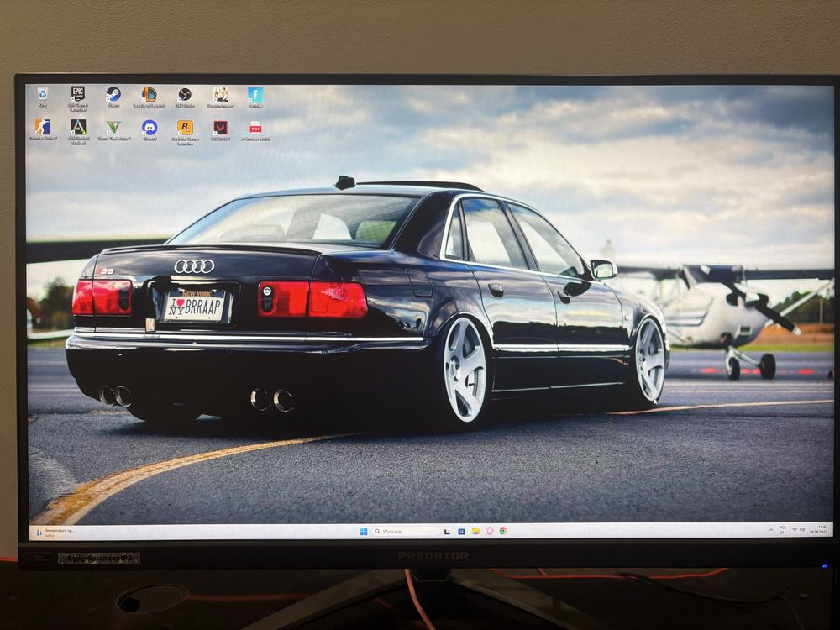840x630 pixels.
Task: Launch the Fortnite desktop shortcut
Action: pos(255,97)
